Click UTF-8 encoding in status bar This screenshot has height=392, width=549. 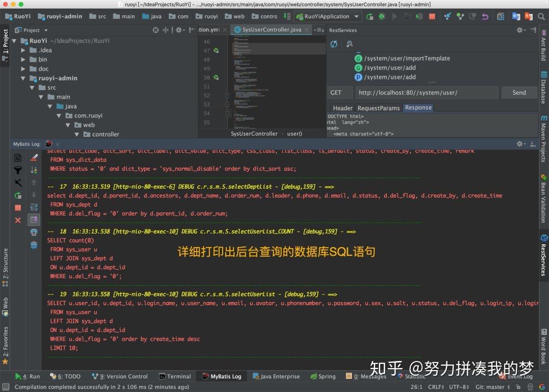tap(459, 387)
